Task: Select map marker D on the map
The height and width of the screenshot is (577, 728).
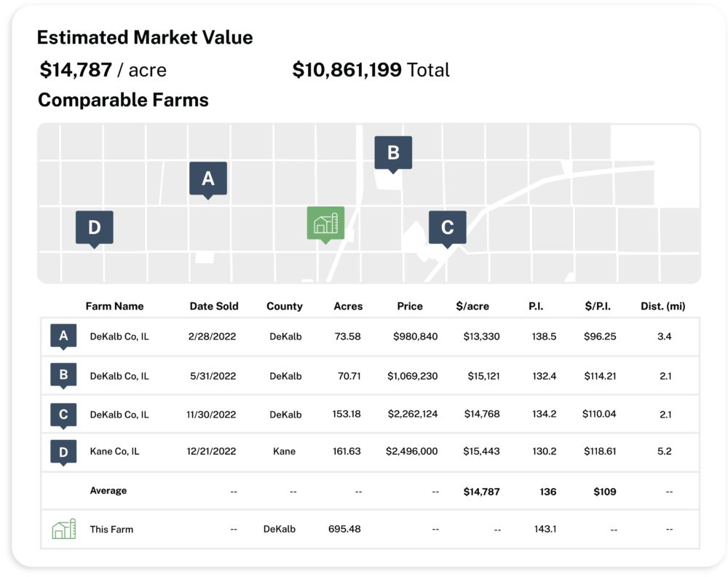Action: (x=93, y=227)
